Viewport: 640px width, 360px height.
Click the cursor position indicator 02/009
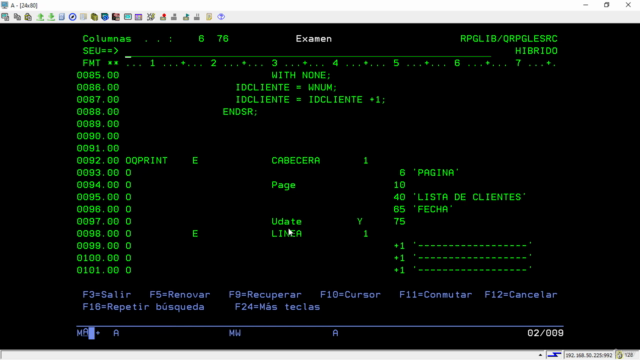(x=545, y=333)
